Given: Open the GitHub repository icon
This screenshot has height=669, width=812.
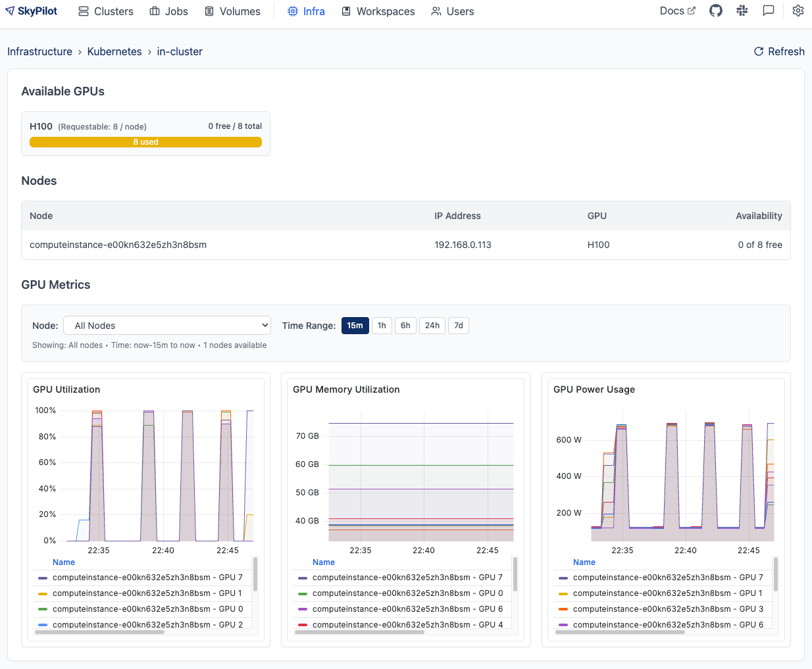Looking at the screenshot, I should pos(716,11).
